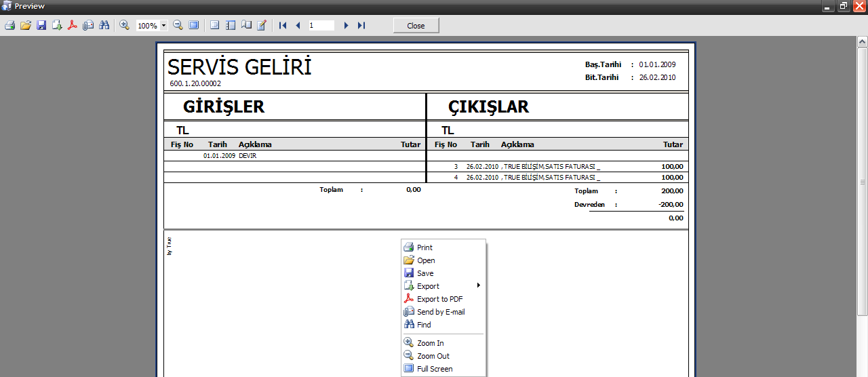The height and width of the screenshot is (377, 868).
Task: Choose Export to PDF from context menu
Action: pyautogui.click(x=439, y=299)
